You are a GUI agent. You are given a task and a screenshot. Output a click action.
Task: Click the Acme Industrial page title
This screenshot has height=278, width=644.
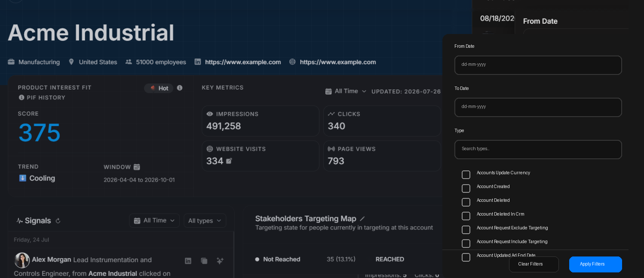91,33
